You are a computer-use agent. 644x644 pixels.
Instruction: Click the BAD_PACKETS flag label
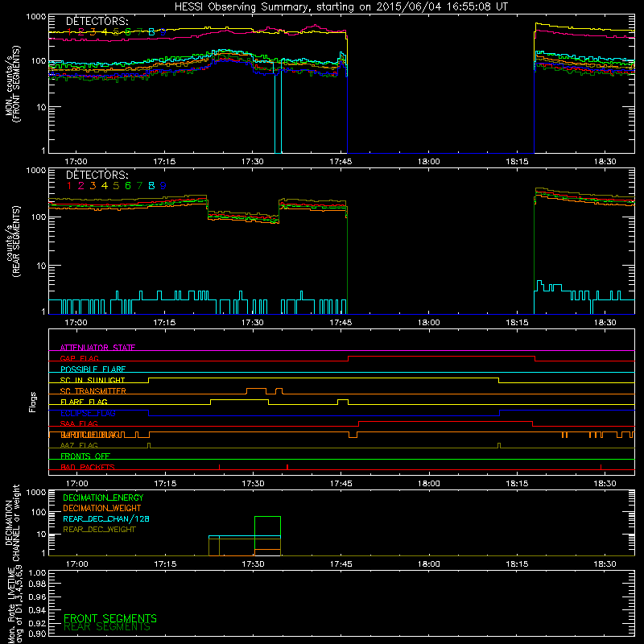pos(88,468)
